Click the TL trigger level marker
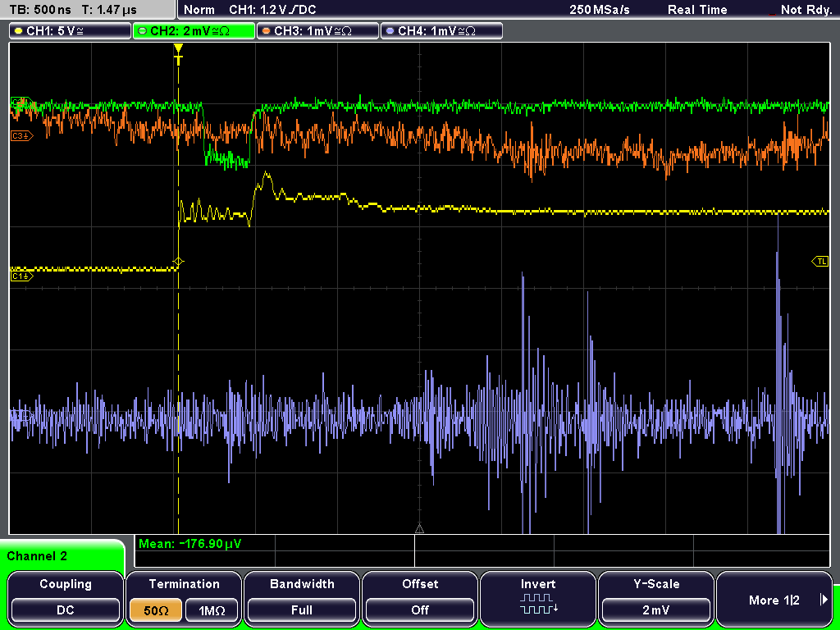This screenshot has height=630, width=840. pos(820,262)
